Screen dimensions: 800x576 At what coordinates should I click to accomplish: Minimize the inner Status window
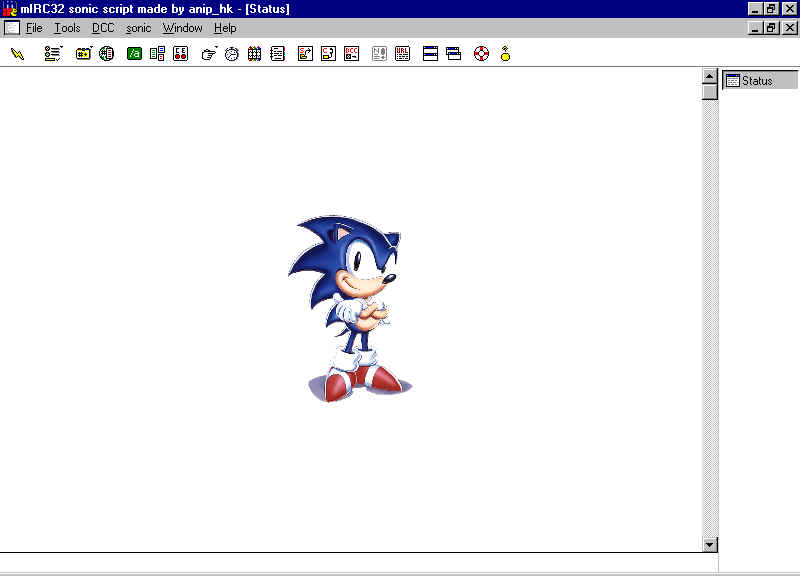tap(755, 28)
